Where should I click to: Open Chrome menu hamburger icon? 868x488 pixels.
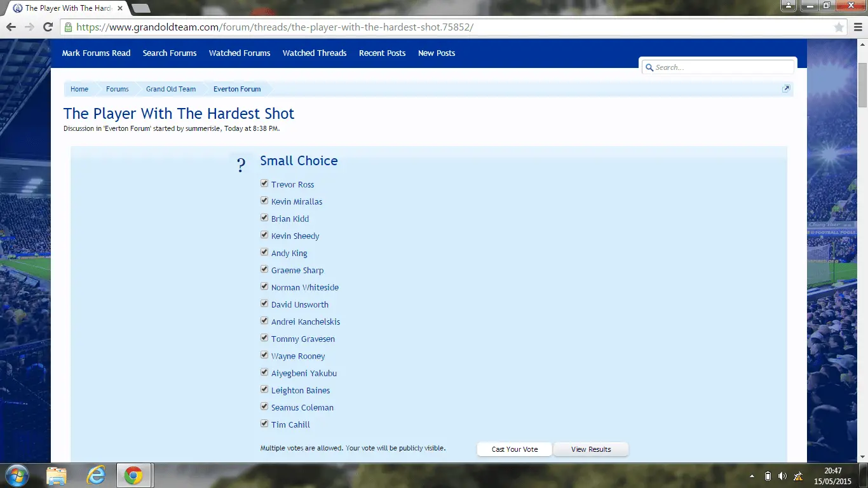tap(857, 27)
